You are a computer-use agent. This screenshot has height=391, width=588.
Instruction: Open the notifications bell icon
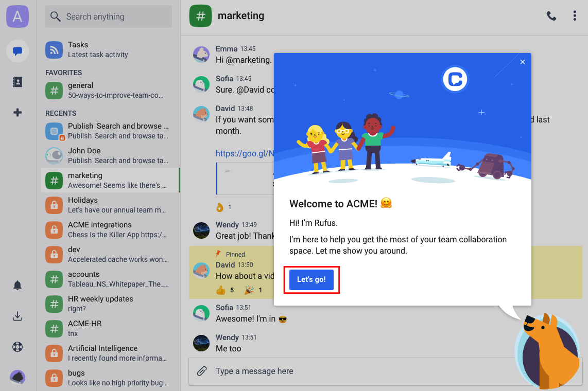[x=18, y=286]
